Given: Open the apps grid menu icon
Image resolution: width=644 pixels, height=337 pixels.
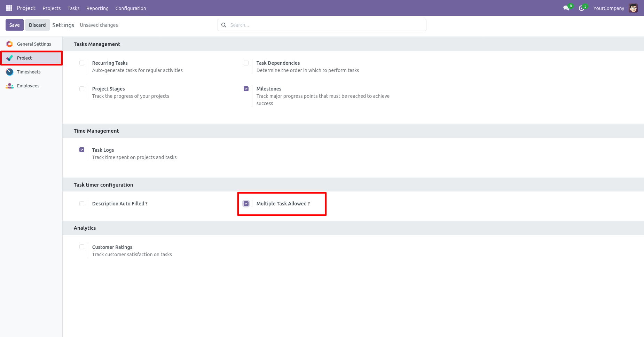Looking at the screenshot, I should [9, 8].
